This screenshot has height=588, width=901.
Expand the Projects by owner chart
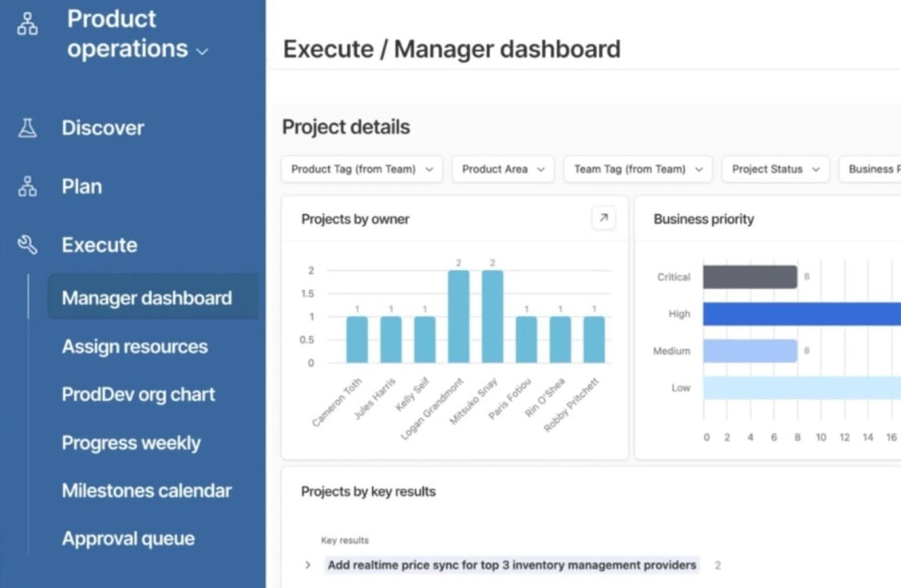pyautogui.click(x=603, y=218)
